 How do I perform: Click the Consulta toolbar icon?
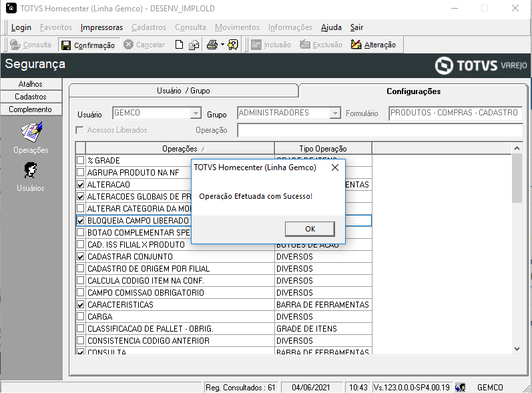(15, 45)
